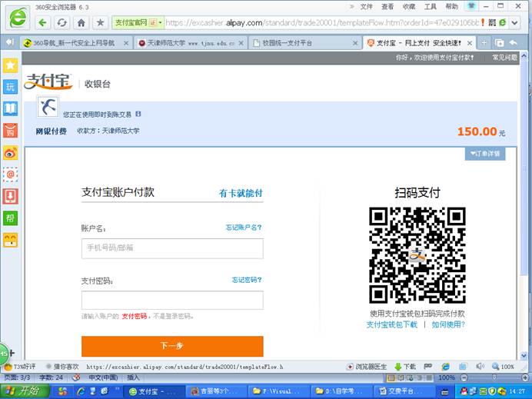This screenshot has height=399, width=532.
Task: Open the @ mail sidebar icon
Action: click(x=10, y=175)
